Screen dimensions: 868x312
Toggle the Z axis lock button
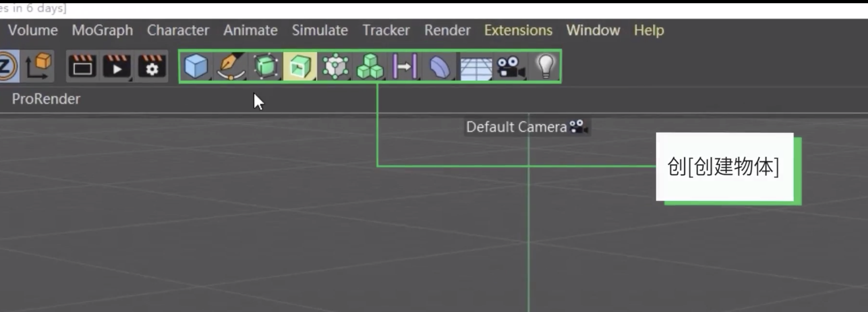pyautogui.click(x=8, y=66)
